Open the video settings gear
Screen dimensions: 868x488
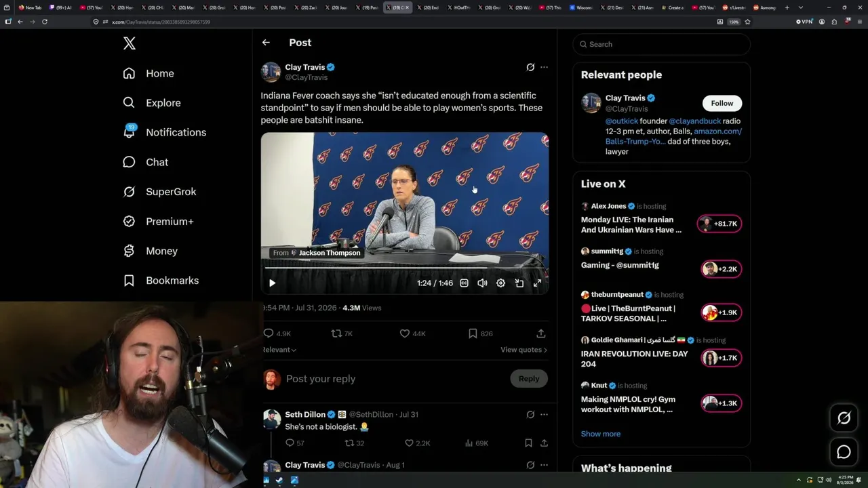pos(500,283)
